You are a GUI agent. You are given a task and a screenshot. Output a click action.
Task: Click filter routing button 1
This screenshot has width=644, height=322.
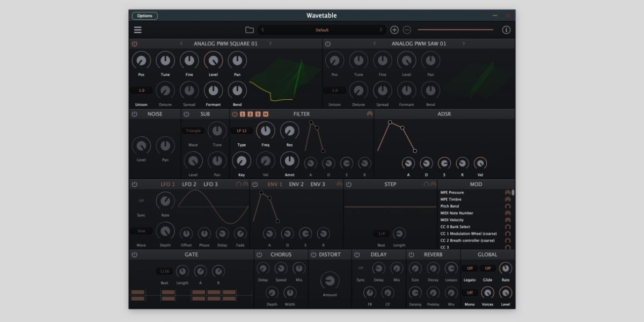pyautogui.click(x=243, y=114)
